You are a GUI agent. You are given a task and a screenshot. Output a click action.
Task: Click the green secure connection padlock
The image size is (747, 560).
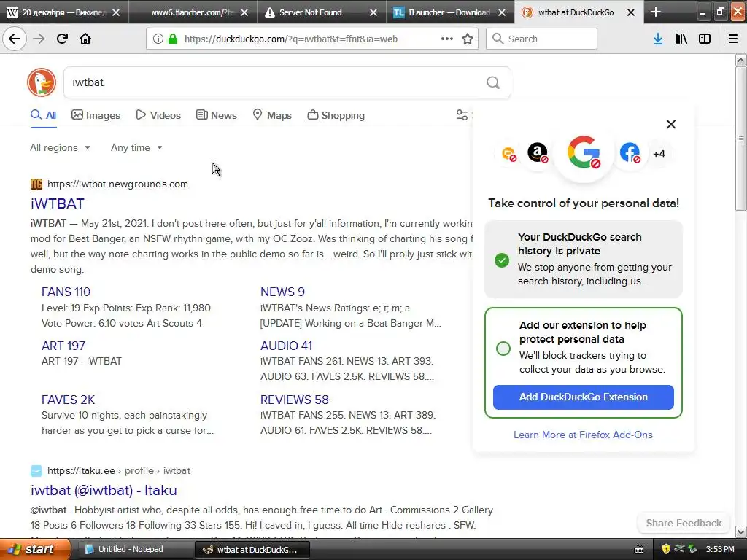click(173, 39)
